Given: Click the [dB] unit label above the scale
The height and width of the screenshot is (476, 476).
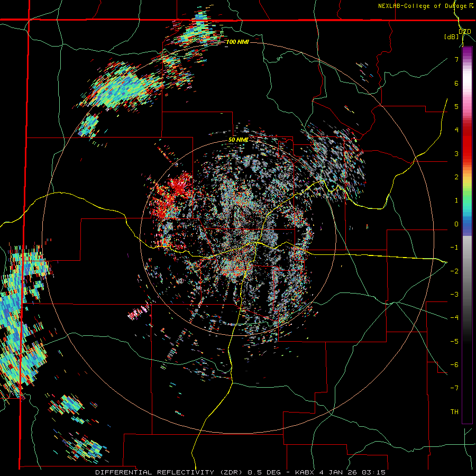Looking at the screenshot, I should click(451, 36).
